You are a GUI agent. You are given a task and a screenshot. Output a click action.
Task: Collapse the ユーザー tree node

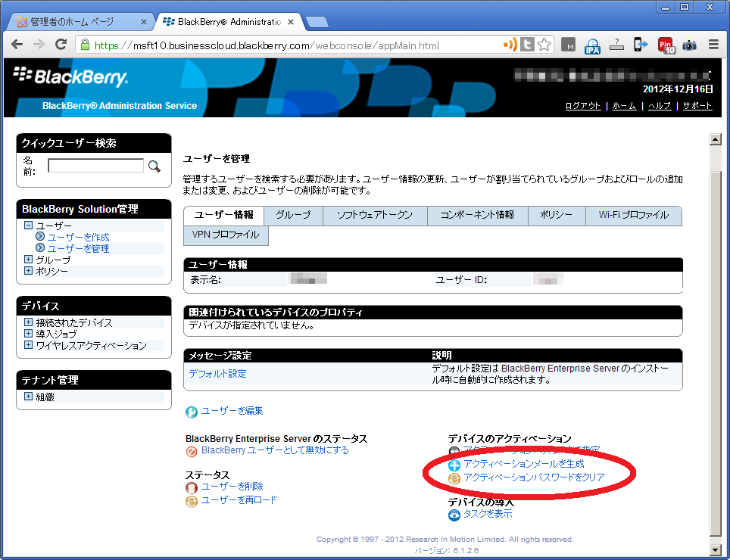[29, 225]
